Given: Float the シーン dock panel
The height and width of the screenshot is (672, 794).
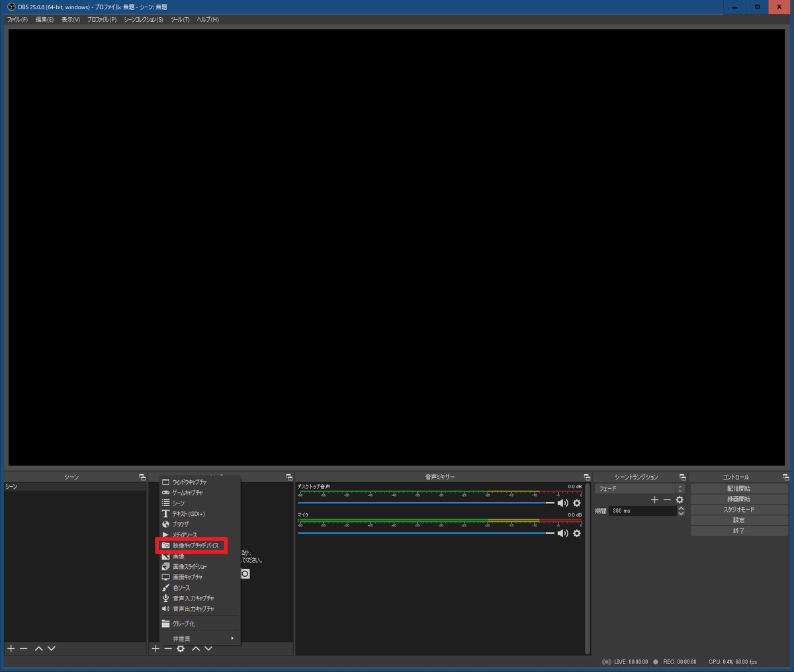Looking at the screenshot, I should pos(142,477).
